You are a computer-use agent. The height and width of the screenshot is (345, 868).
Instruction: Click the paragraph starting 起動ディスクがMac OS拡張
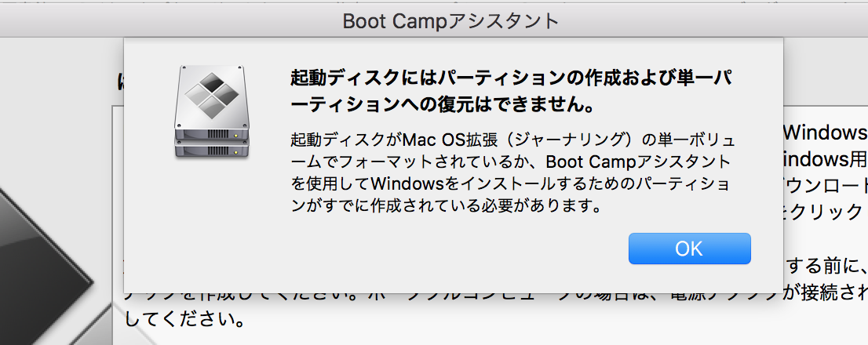click(x=513, y=172)
